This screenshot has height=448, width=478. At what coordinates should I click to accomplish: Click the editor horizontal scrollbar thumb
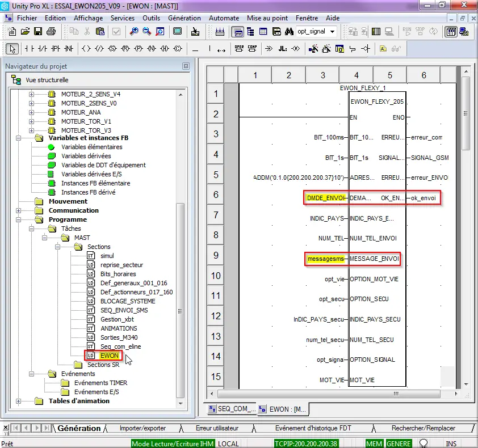(x=329, y=394)
